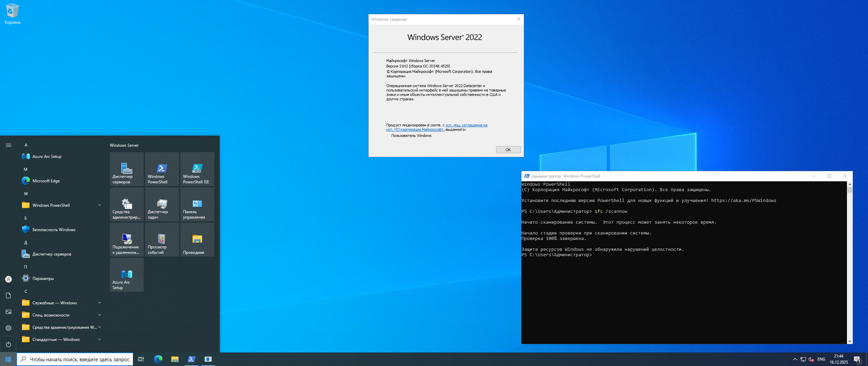Open Безопасность Windows from the app list

(x=54, y=230)
